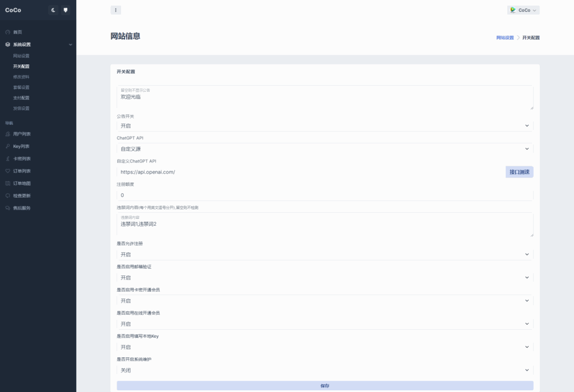Click the 首页 dashboard icon in sidebar
This screenshot has width=574, height=392.
click(x=7, y=32)
